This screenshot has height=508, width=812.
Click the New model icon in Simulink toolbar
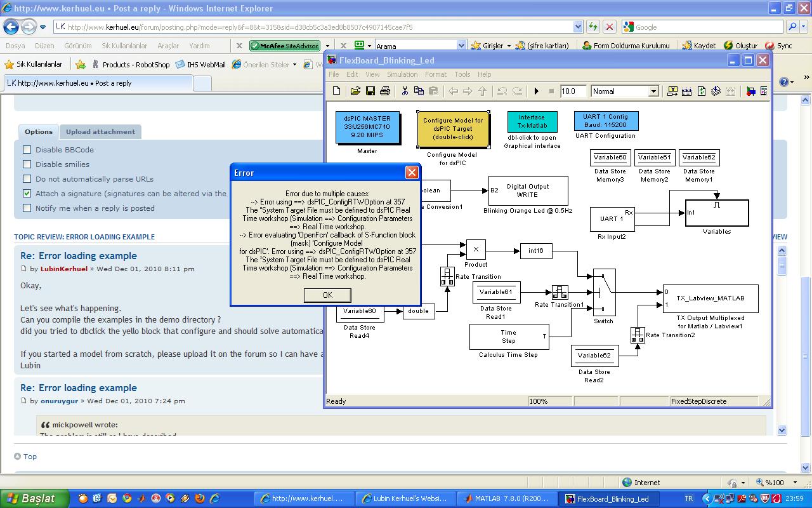[337, 91]
